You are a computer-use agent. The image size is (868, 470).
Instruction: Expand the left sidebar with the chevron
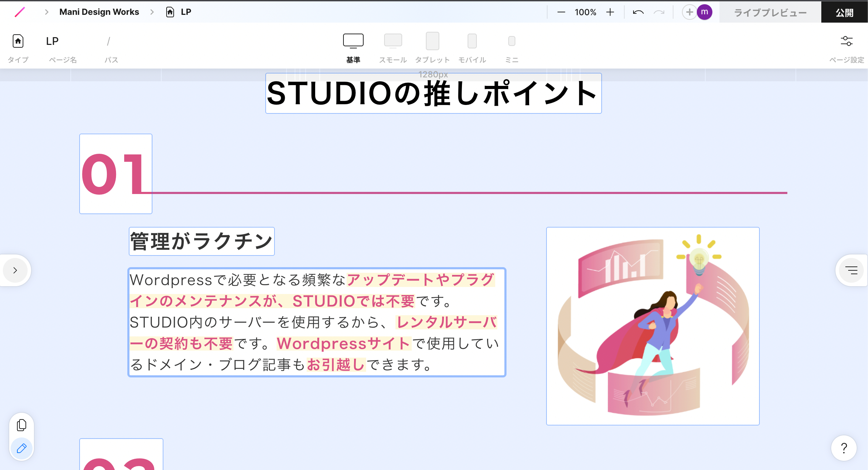click(16, 270)
